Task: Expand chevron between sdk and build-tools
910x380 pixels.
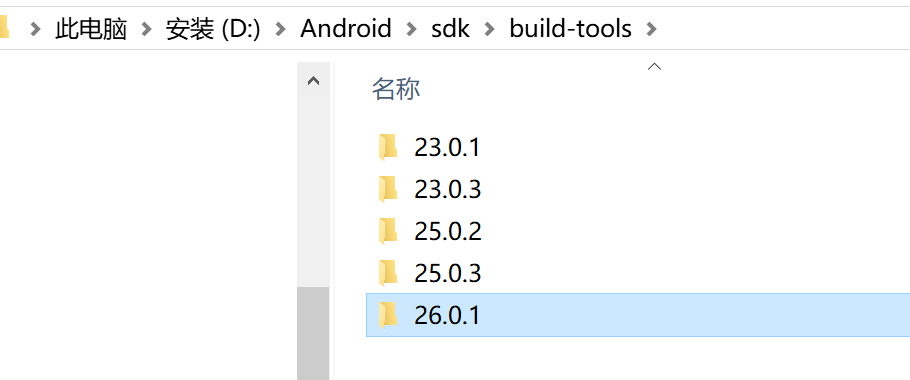Action: point(490,28)
